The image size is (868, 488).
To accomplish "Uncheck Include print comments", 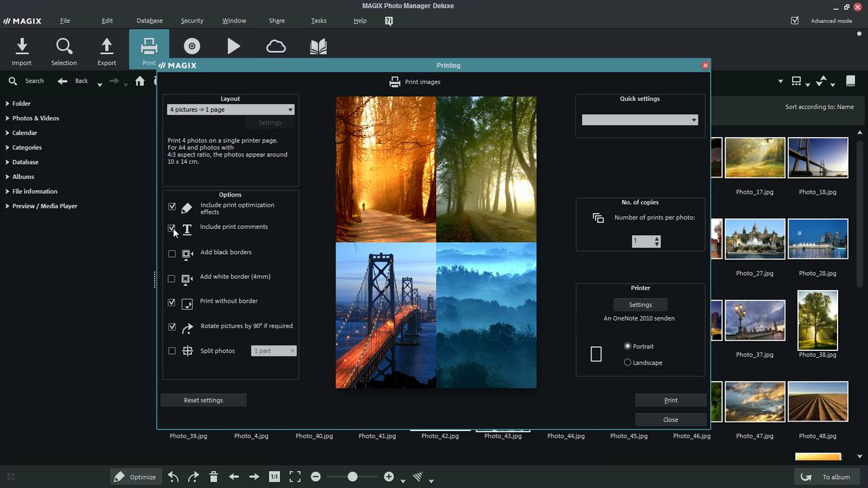I will (172, 228).
